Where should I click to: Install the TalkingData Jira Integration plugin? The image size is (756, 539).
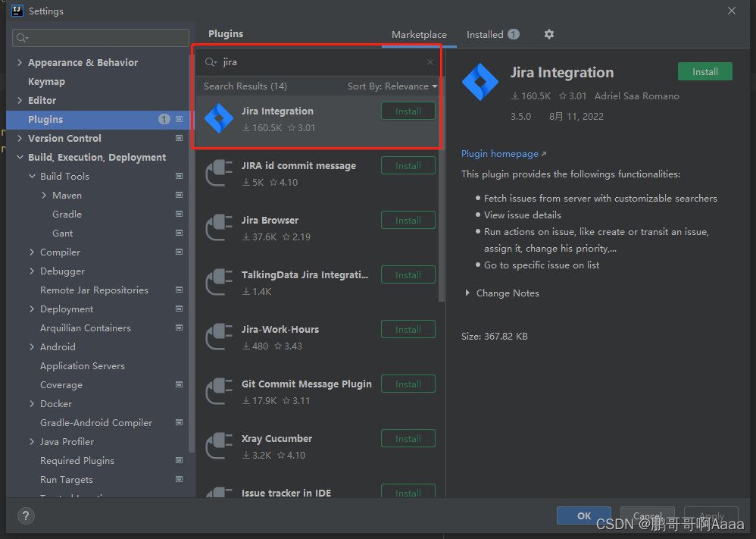click(408, 274)
